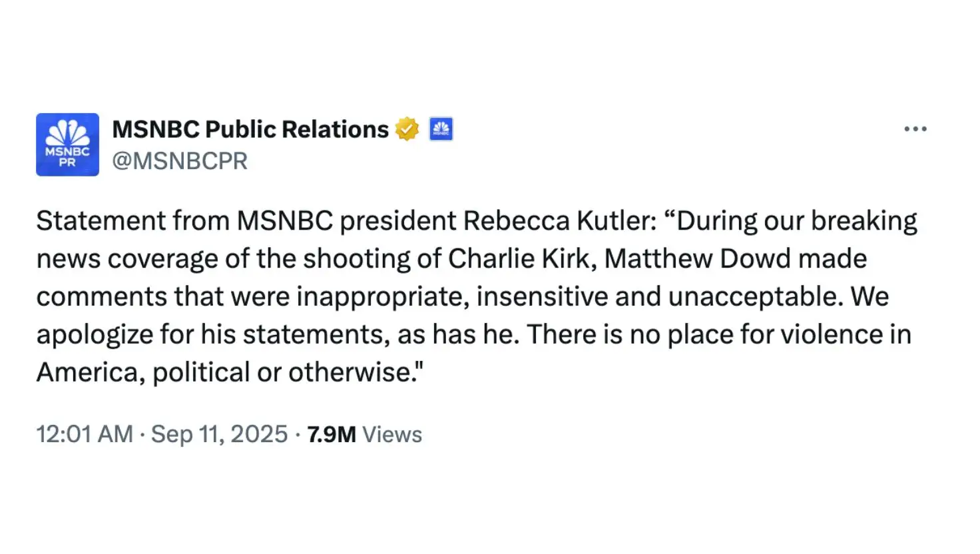Click the word Views next to 7.9M
This screenshot has width=980, height=554.
(x=391, y=434)
